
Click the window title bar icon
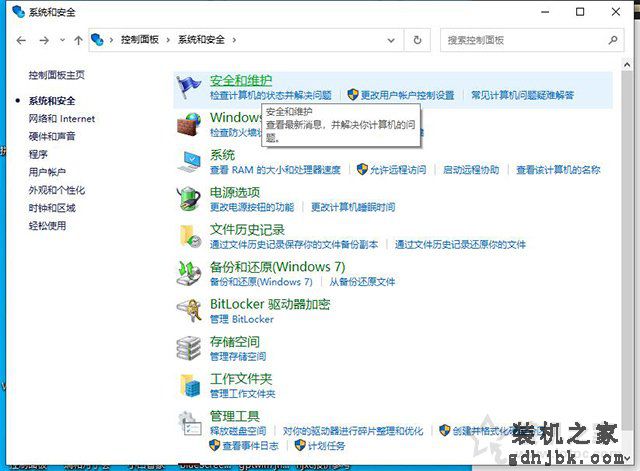[19, 12]
